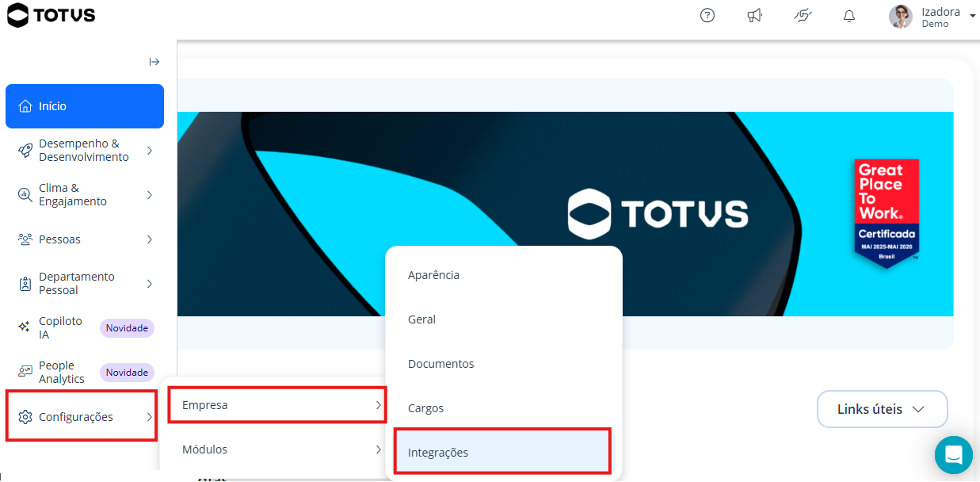This screenshot has height=482, width=980.
Task: Expand the Departamento Pessoal chevron
Action: point(150,284)
